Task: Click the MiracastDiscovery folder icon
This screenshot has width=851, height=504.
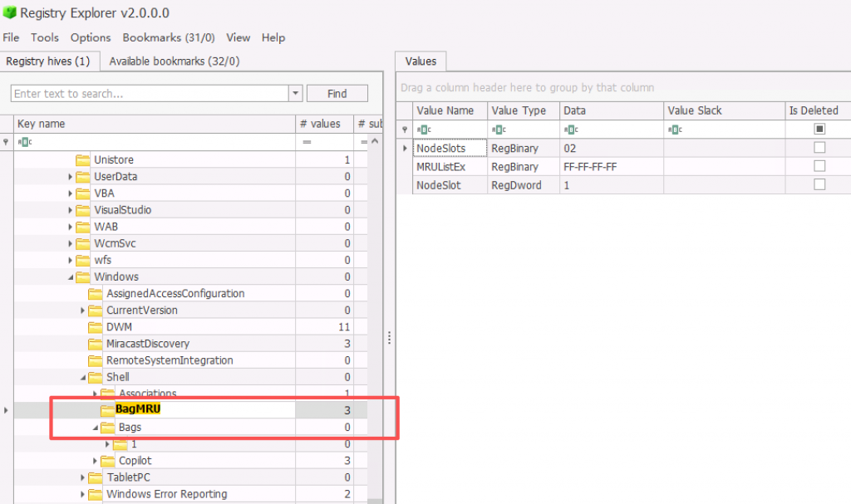Action: pos(95,344)
